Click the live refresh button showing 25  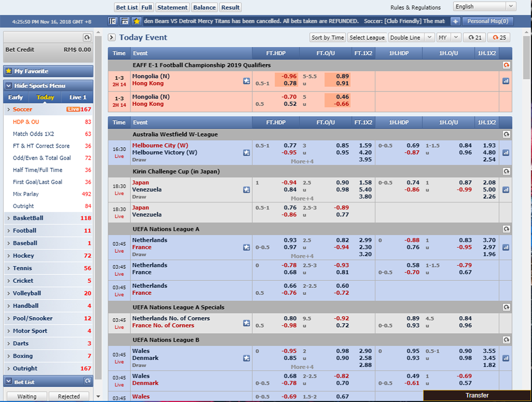pos(499,38)
